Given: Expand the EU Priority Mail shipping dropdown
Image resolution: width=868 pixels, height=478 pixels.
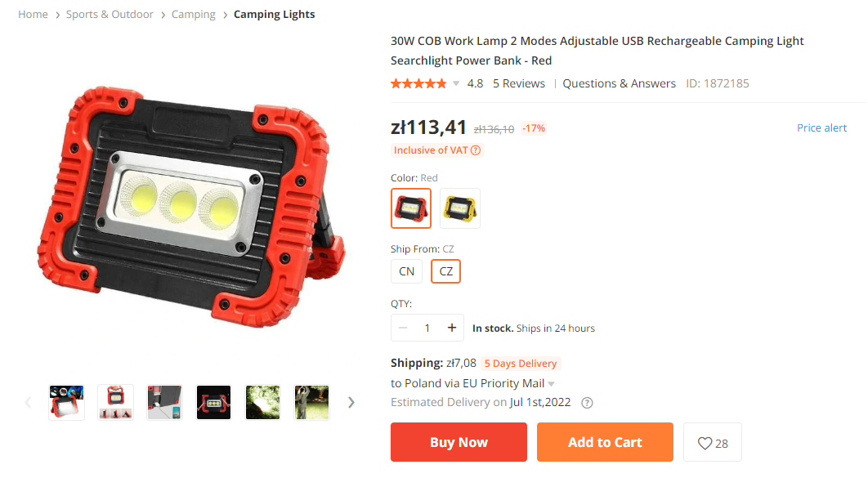Looking at the screenshot, I should (552, 384).
